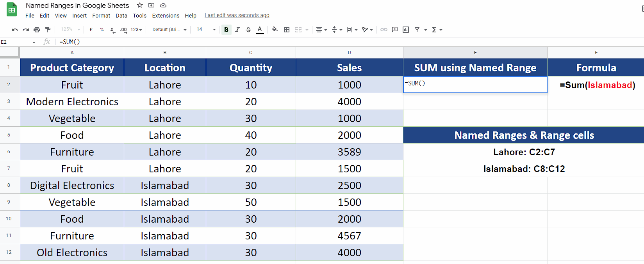Click the document title Named Ranges in Google Sheets

pyautogui.click(x=77, y=5)
